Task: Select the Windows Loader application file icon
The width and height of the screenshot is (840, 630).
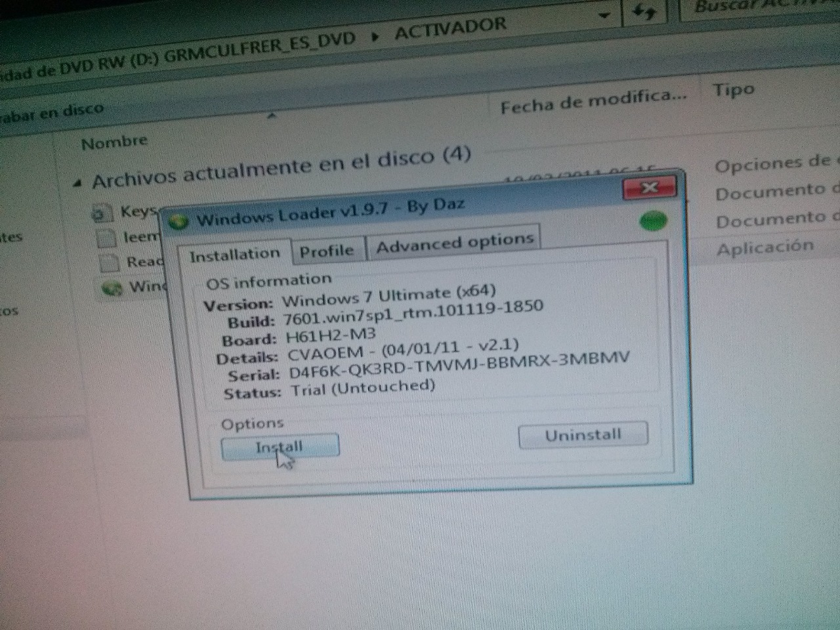Action: 113,288
